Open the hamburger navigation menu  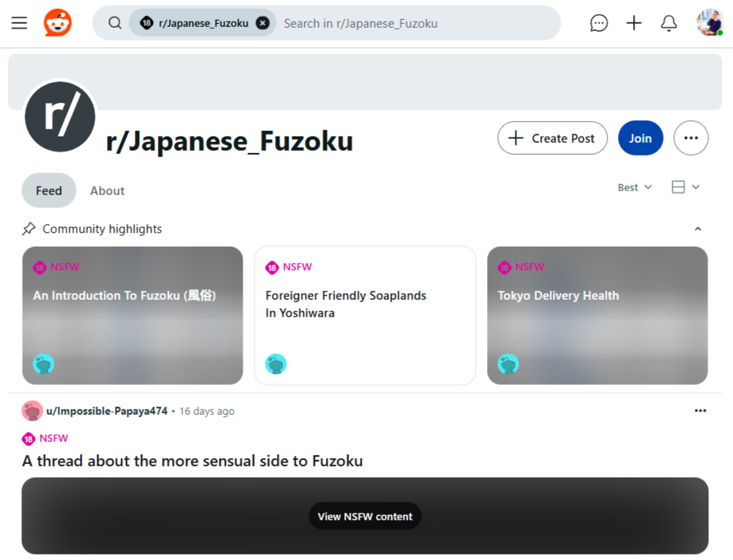pyautogui.click(x=19, y=23)
